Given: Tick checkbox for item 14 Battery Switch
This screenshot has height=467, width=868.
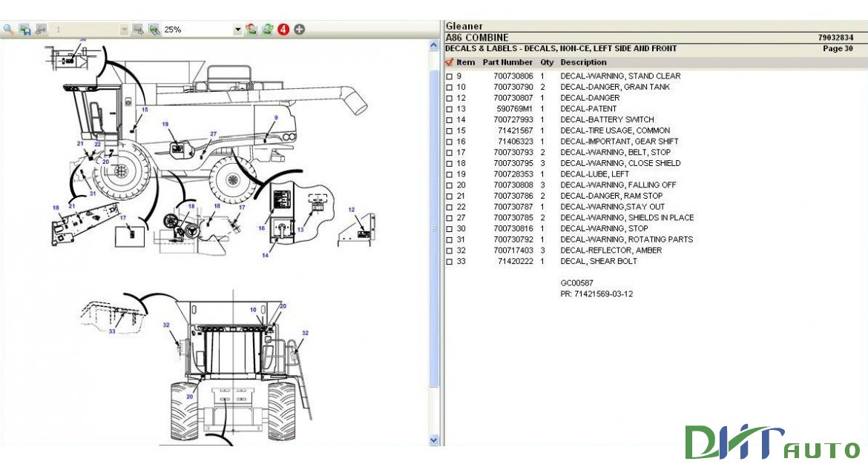Looking at the screenshot, I should [450, 120].
